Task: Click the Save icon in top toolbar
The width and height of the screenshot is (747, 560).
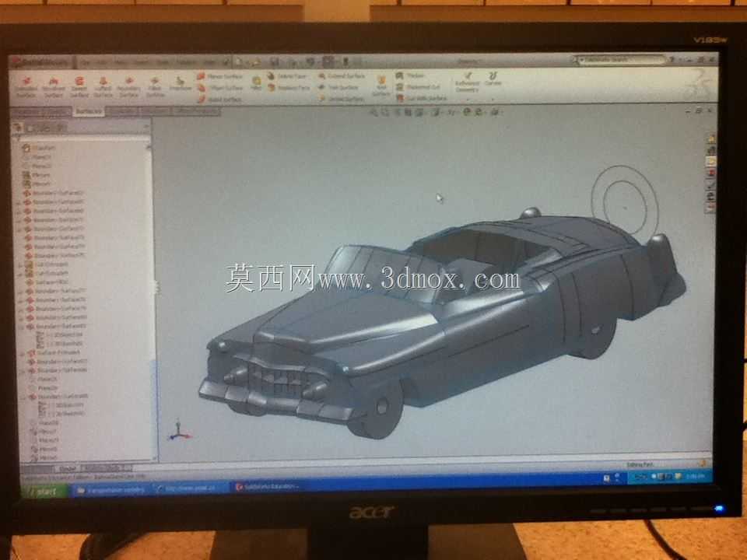Action: click(275, 62)
